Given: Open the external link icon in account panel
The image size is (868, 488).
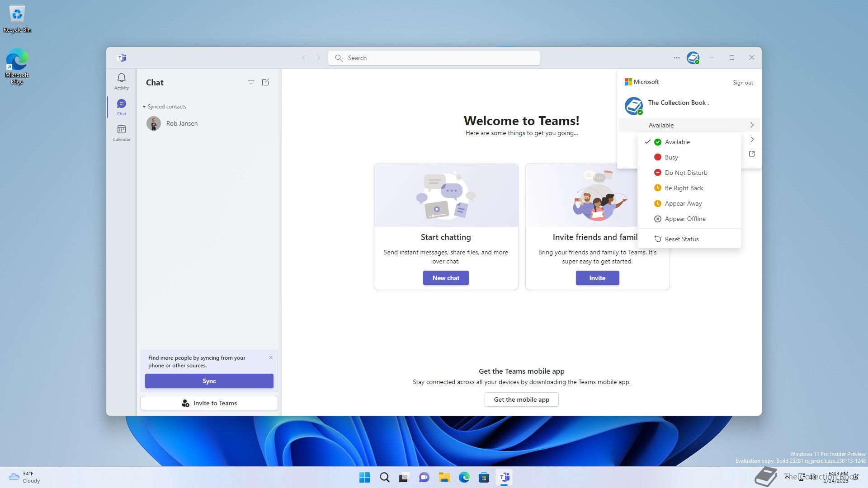Looking at the screenshot, I should pos(752,154).
